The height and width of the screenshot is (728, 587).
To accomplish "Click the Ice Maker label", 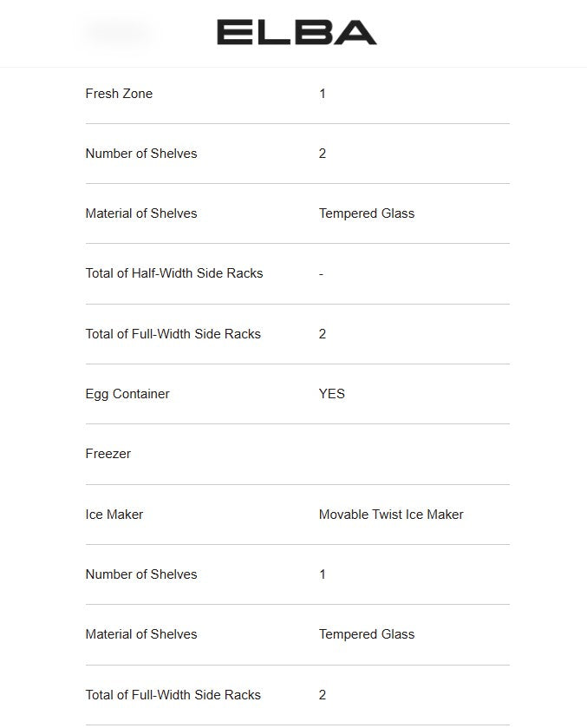I will click(114, 515).
